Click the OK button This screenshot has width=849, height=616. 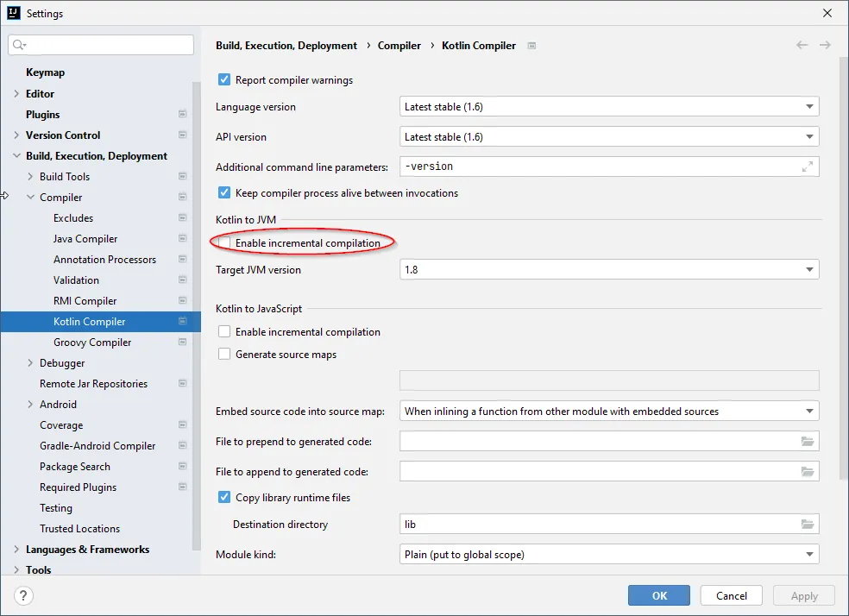pyautogui.click(x=659, y=595)
